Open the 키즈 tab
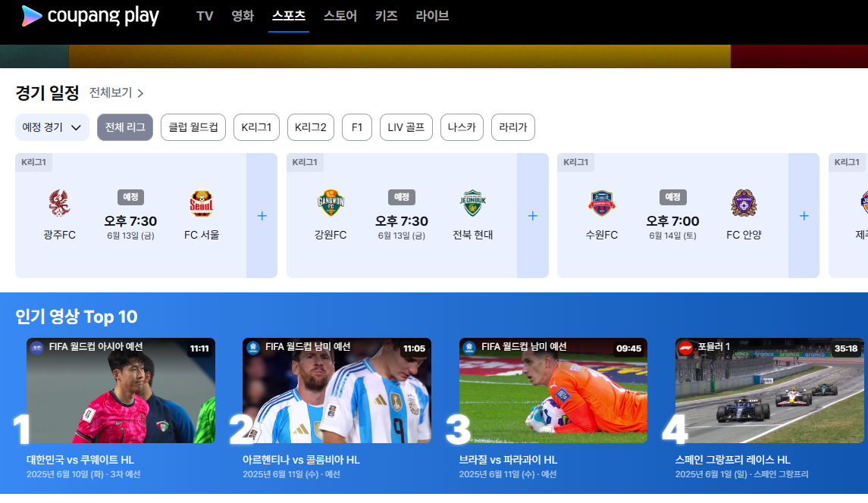Viewport: 868px width, 503px height. click(x=387, y=16)
